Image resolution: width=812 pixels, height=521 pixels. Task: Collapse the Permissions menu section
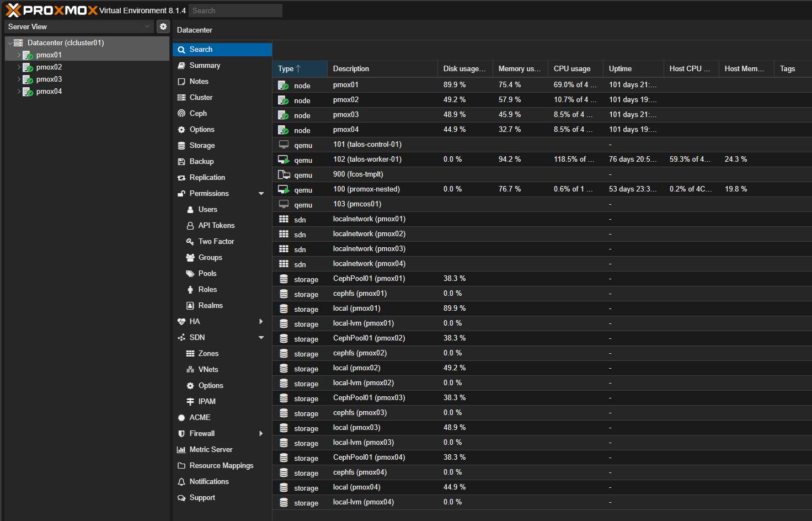(261, 194)
